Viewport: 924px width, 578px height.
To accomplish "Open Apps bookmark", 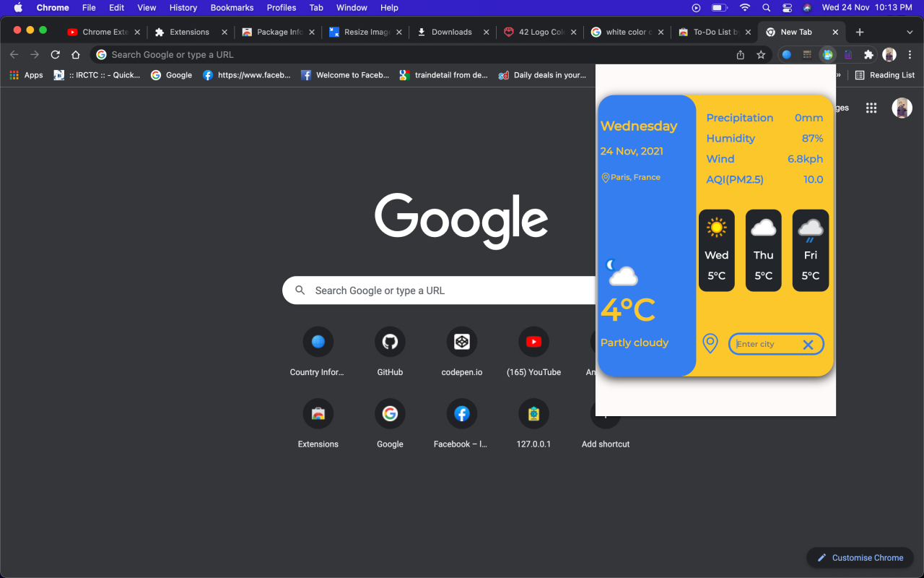I will coord(26,75).
